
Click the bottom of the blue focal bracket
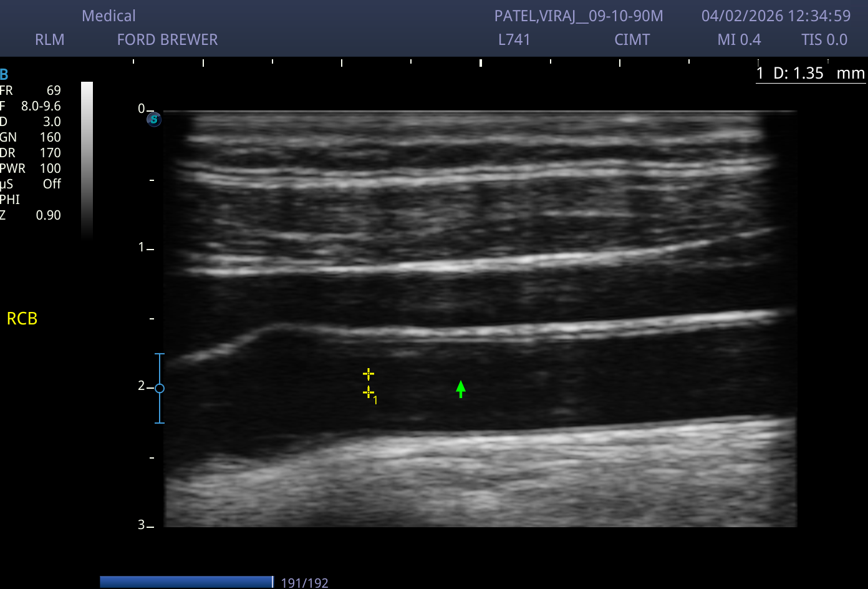[x=160, y=423]
